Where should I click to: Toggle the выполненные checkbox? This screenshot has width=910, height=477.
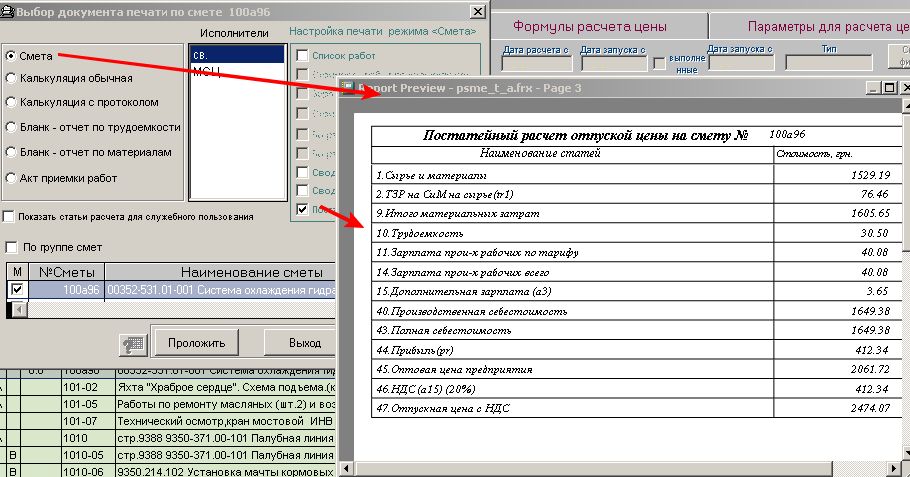click(658, 63)
